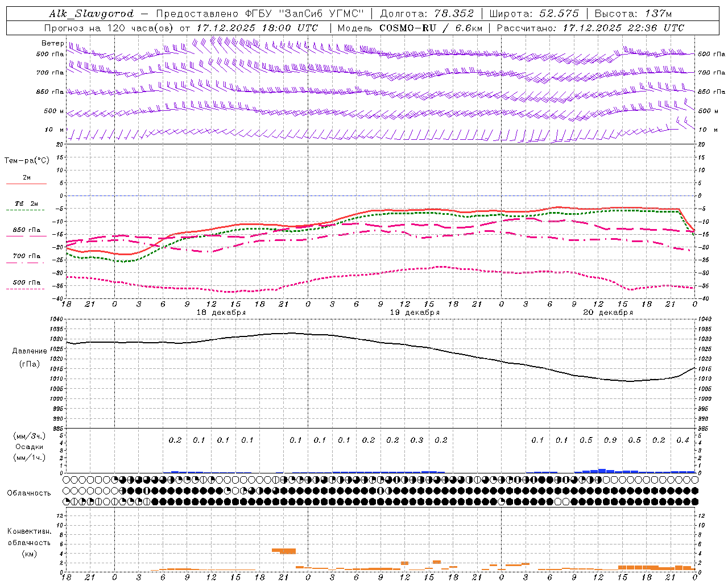Select the 19 декабря date label
728x582 pixels.
pos(415,313)
